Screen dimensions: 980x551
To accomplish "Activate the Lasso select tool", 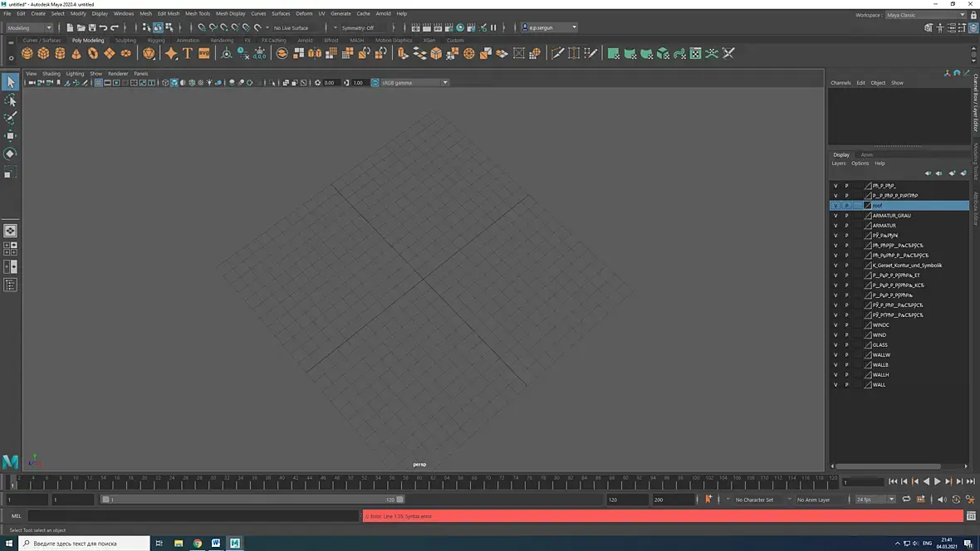I will pos(10,100).
